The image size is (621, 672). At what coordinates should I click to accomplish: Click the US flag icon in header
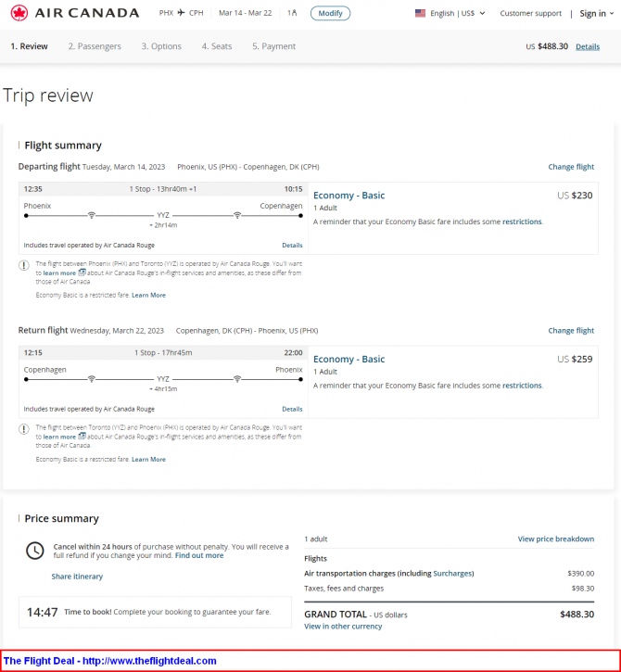(x=420, y=13)
